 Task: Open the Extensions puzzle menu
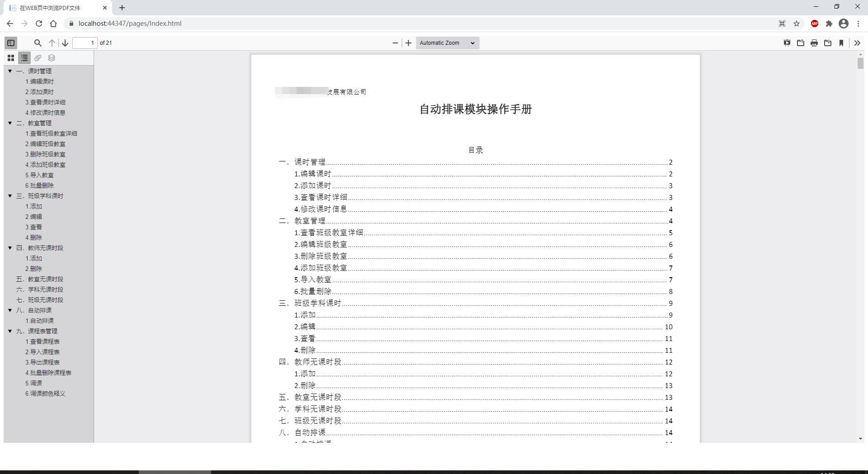tap(829, 24)
